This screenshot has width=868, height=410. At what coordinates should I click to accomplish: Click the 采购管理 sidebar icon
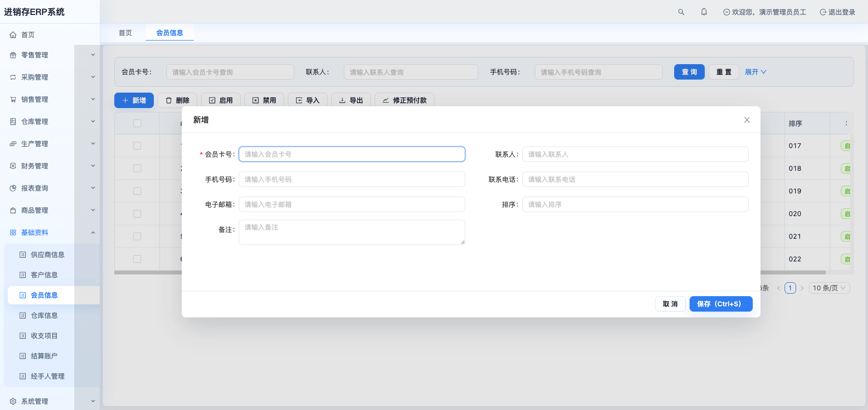coord(13,77)
